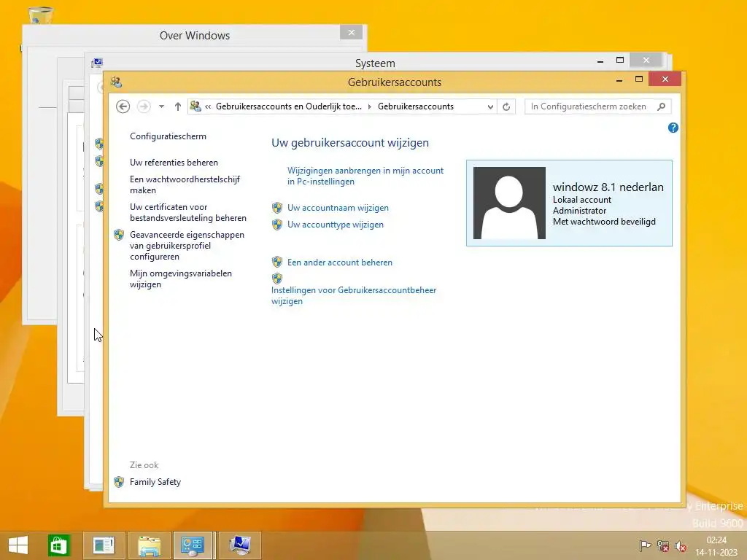This screenshot has width=747, height=560.
Task: Open certificaten voor bestandsversleuteling beheren
Action: click(x=188, y=212)
